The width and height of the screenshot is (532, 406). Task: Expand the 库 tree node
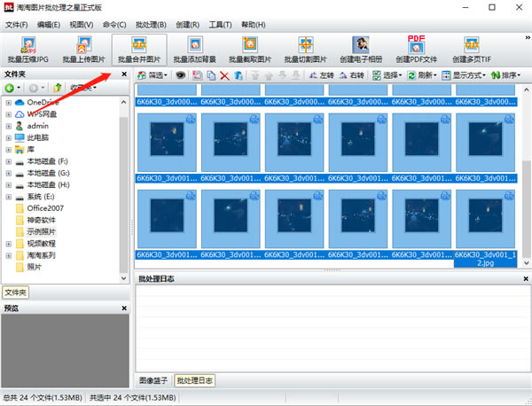coord(9,150)
